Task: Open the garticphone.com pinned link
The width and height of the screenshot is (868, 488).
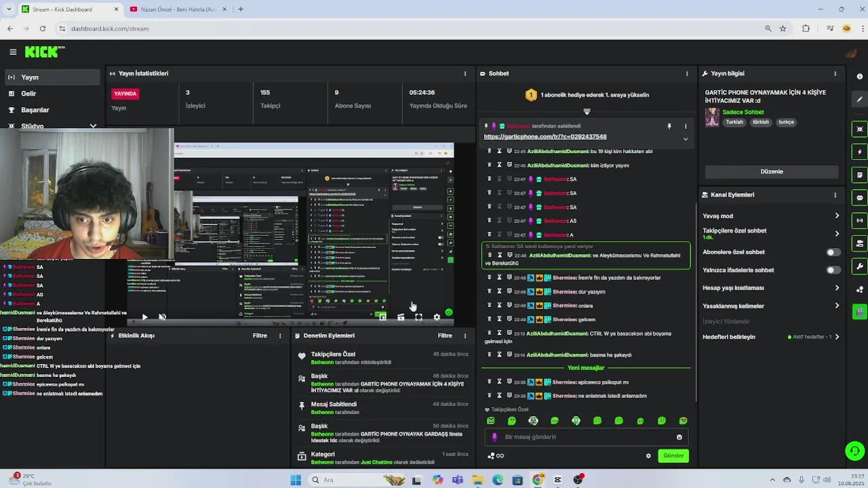Action: [x=545, y=137]
